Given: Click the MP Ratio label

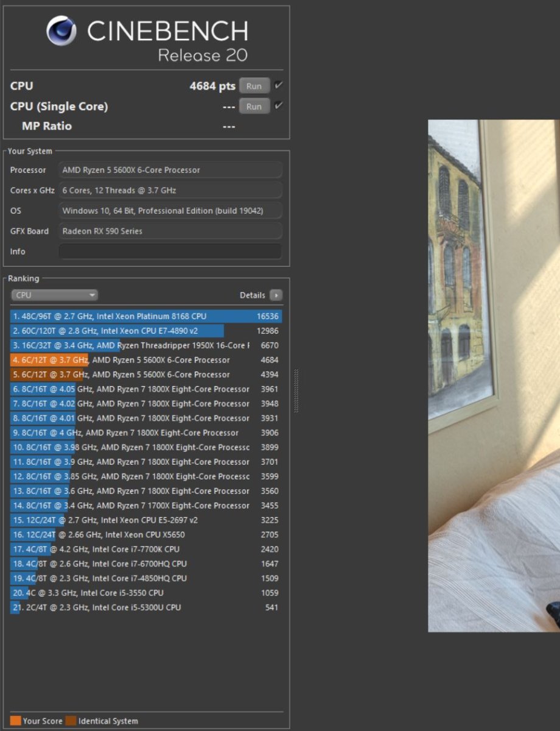Looking at the screenshot, I should coord(47,126).
